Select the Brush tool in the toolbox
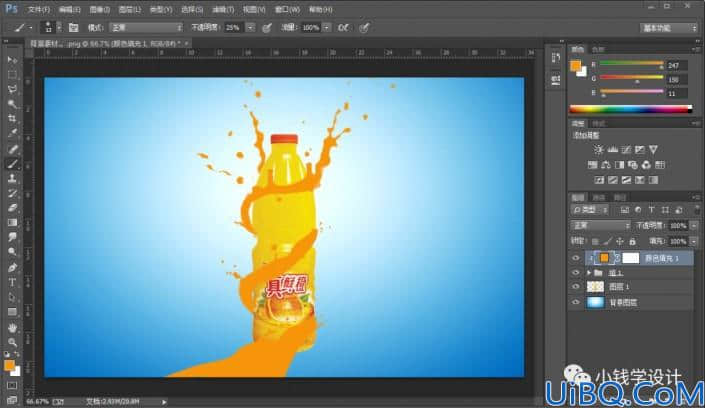 tap(12, 164)
